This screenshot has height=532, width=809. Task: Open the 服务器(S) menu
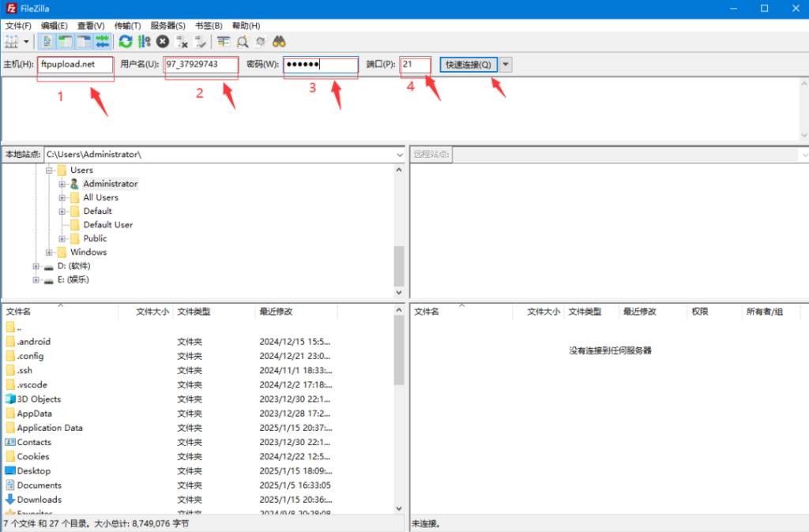tap(167, 26)
